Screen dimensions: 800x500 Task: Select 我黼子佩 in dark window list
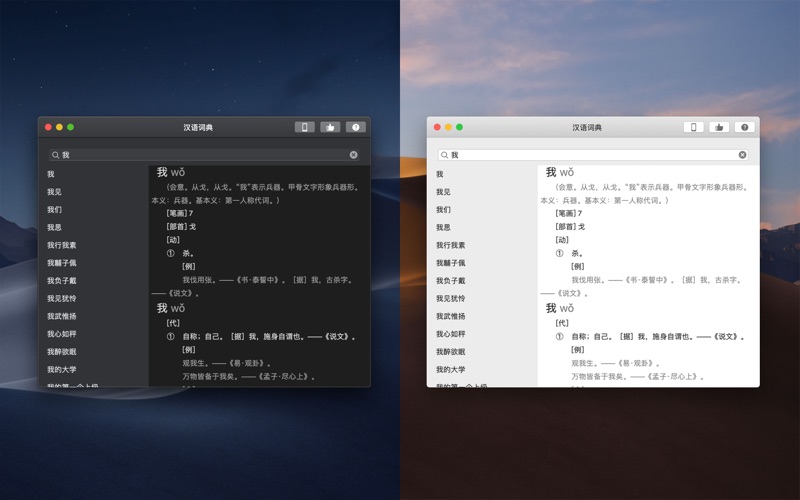(62, 263)
